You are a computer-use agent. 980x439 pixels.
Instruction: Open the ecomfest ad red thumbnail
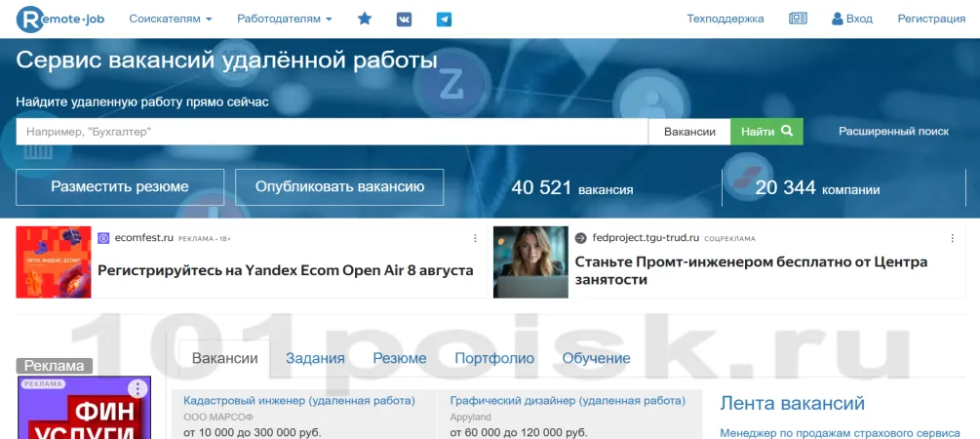[54, 262]
